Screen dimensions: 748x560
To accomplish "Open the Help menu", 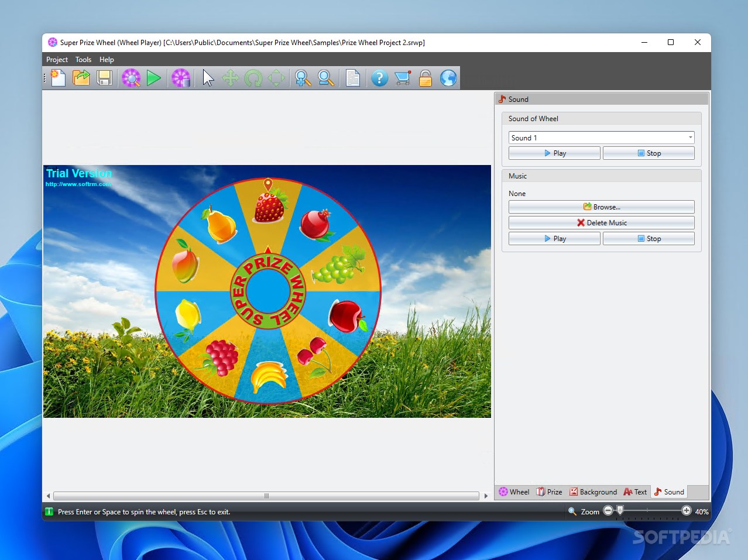I will point(107,60).
